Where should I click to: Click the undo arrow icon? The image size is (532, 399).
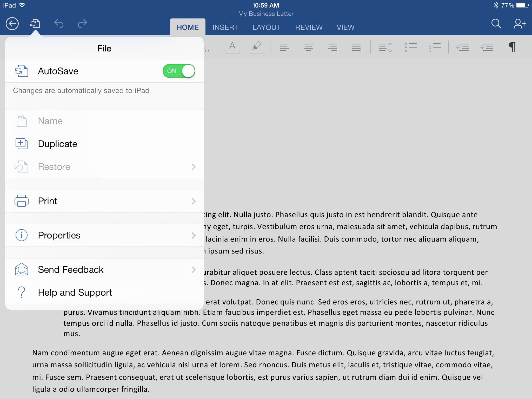pyautogui.click(x=59, y=24)
